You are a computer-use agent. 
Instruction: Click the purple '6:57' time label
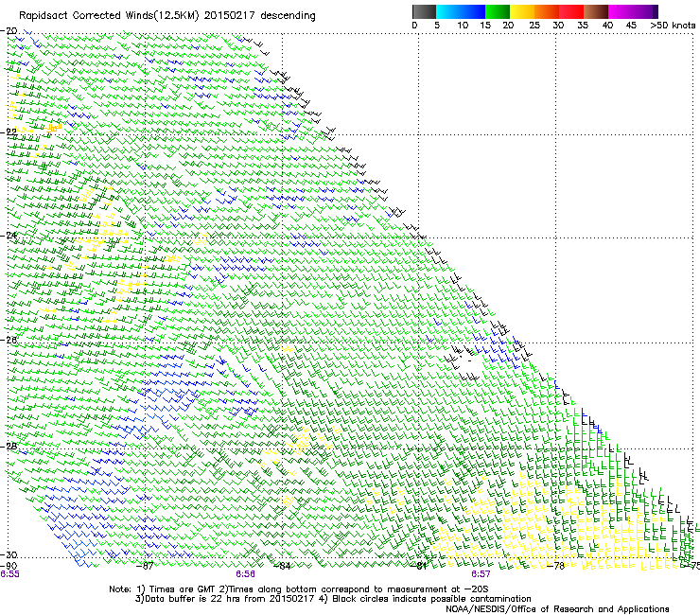(481, 574)
